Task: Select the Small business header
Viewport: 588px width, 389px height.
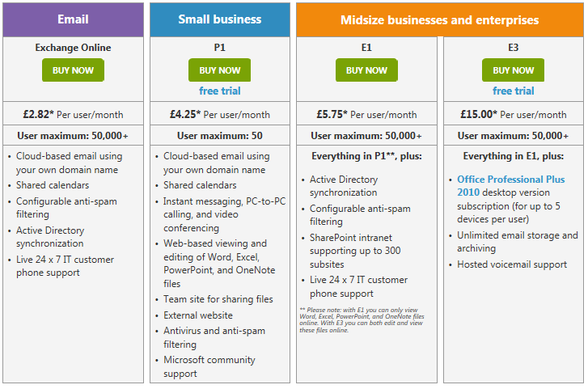Action: click(x=219, y=19)
